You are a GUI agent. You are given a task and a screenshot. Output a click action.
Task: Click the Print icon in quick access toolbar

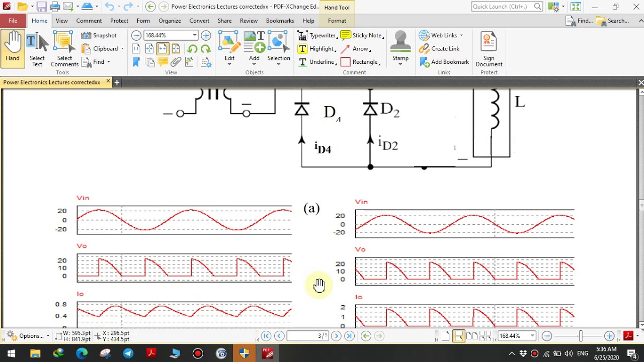(55, 7)
